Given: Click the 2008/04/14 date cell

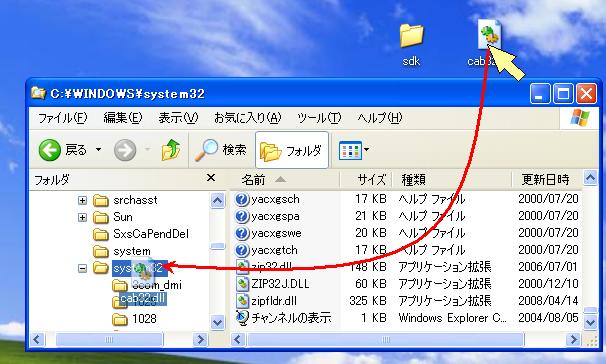Looking at the screenshot, I should (x=548, y=301).
